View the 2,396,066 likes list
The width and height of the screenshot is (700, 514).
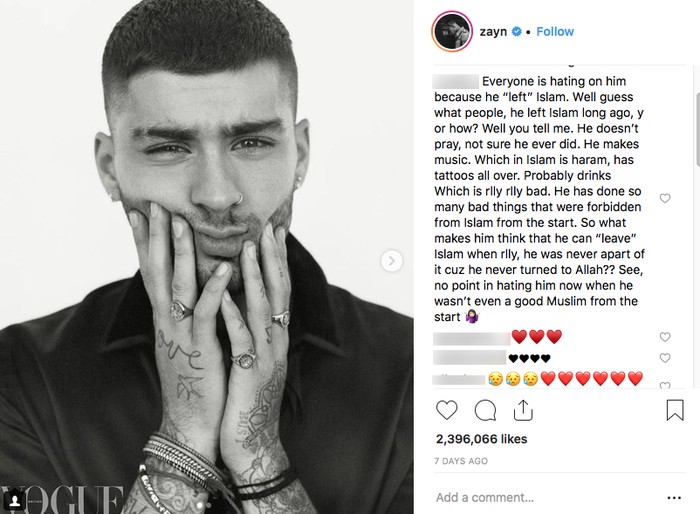pos(481,439)
